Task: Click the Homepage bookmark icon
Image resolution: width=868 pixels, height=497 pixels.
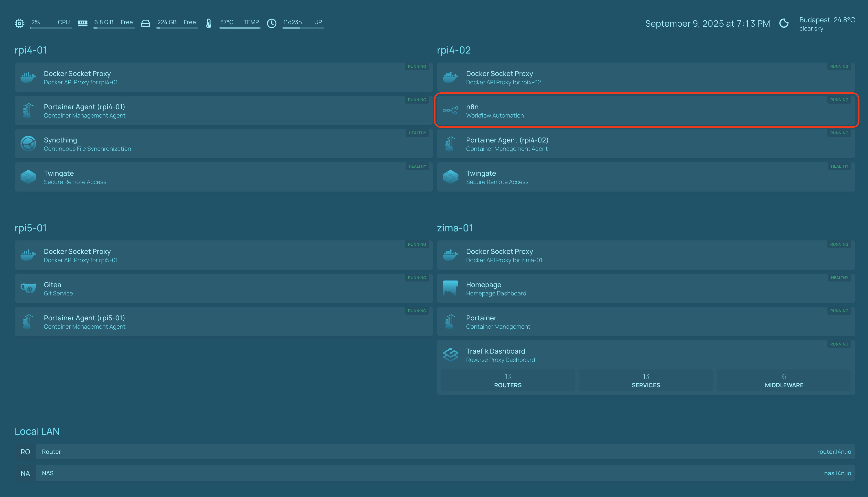Action: tap(450, 288)
